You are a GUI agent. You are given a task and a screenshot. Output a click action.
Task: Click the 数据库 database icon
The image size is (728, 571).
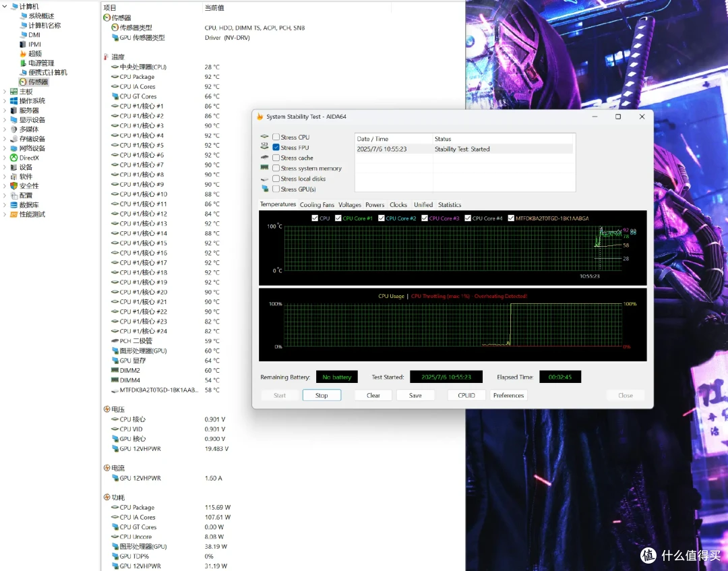pyautogui.click(x=13, y=205)
